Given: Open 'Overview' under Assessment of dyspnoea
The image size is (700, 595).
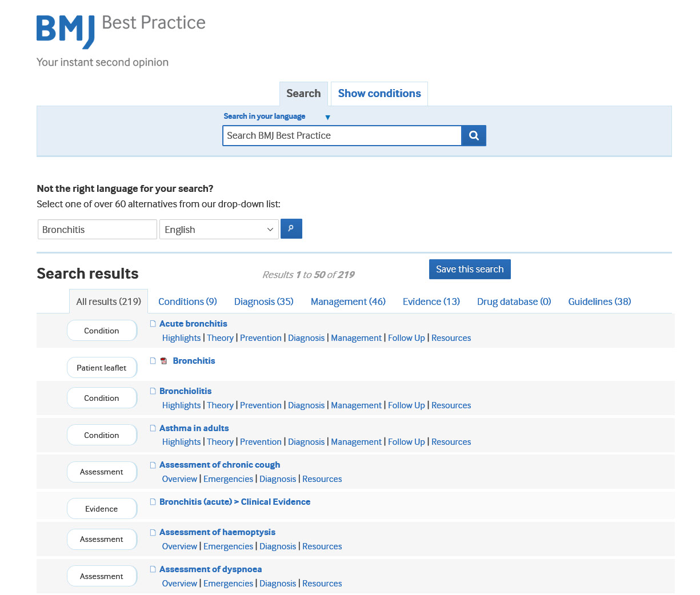Looking at the screenshot, I should pyautogui.click(x=179, y=583).
